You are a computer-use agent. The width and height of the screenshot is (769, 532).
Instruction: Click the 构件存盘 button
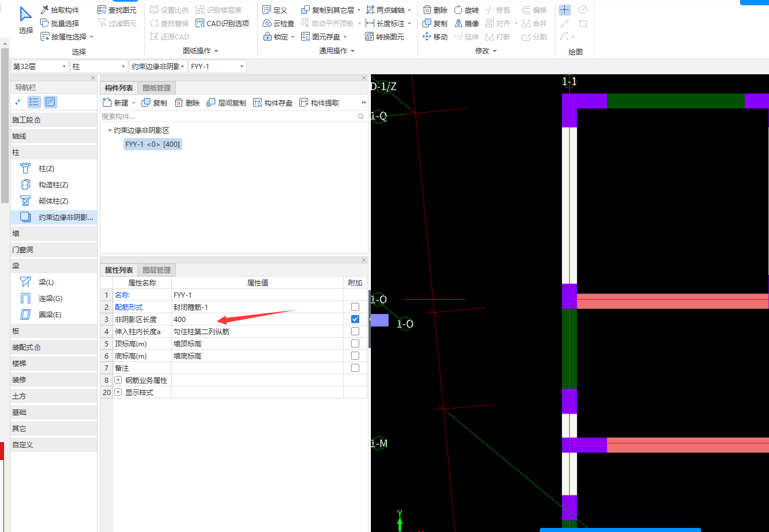click(x=273, y=103)
